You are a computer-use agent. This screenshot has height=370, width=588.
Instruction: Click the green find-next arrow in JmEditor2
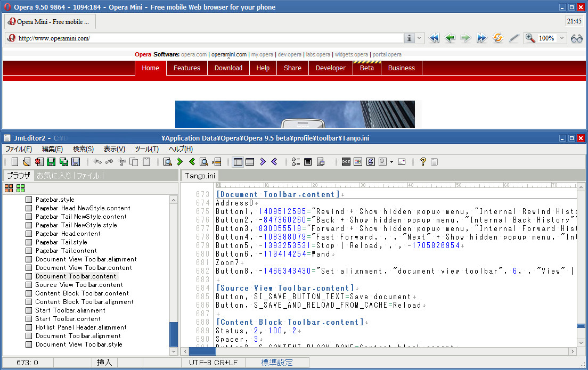click(179, 161)
